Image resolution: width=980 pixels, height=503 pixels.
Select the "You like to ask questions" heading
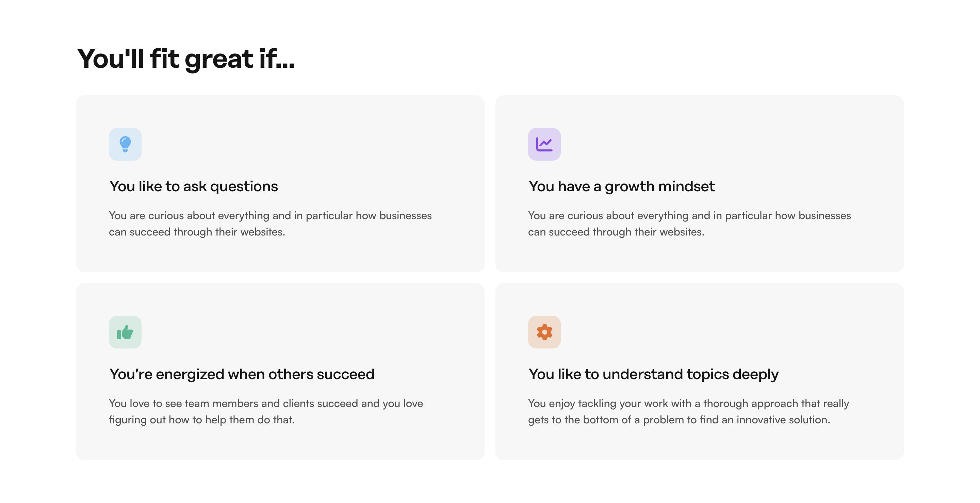pyautogui.click(x=193, y=186)
